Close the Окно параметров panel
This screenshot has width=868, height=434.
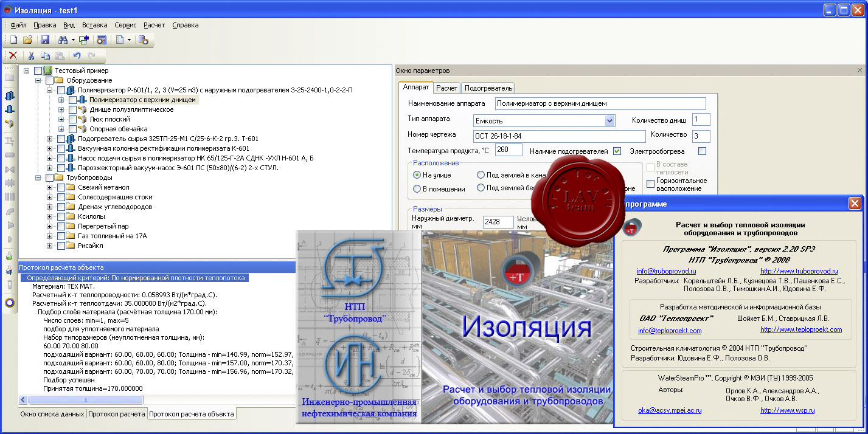[x=859, y=71]
